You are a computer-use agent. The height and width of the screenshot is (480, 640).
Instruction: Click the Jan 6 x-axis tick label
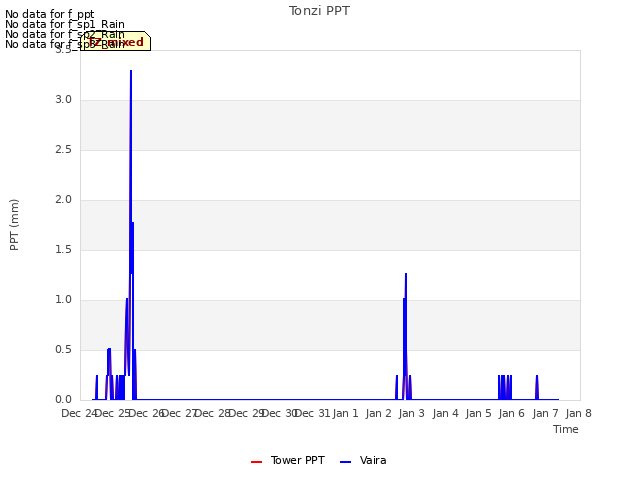(511, 413)
